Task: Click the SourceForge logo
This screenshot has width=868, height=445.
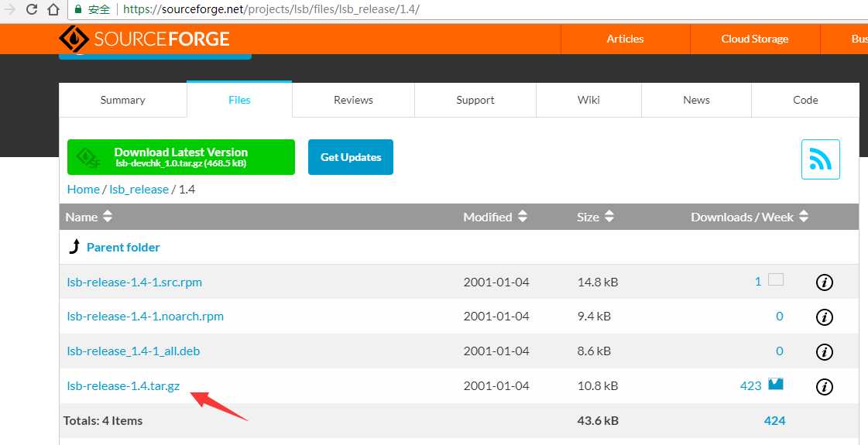Action: pos(144,39)
